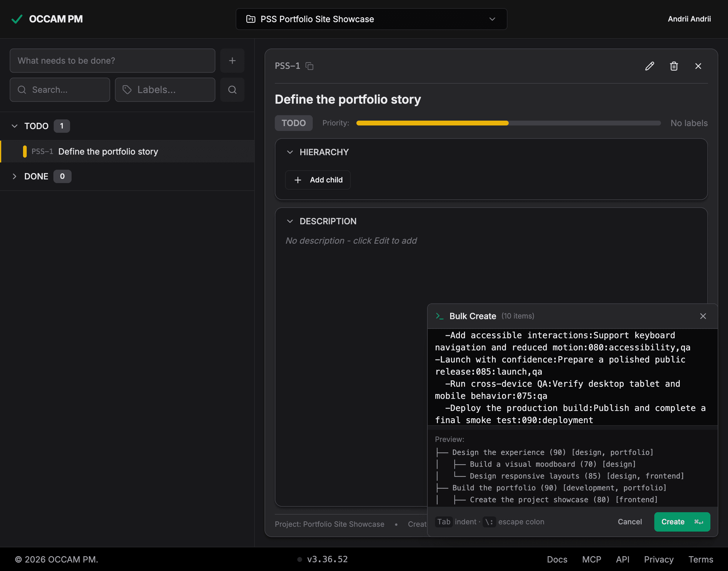The width and height of the screenshot is (728, 571).
Task: Click the TODO status badge
Action: (x=293, y=123)
